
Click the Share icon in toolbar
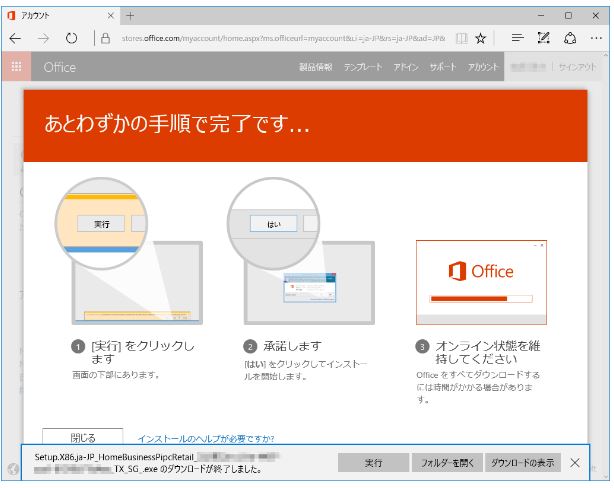(x=570, y=38)
